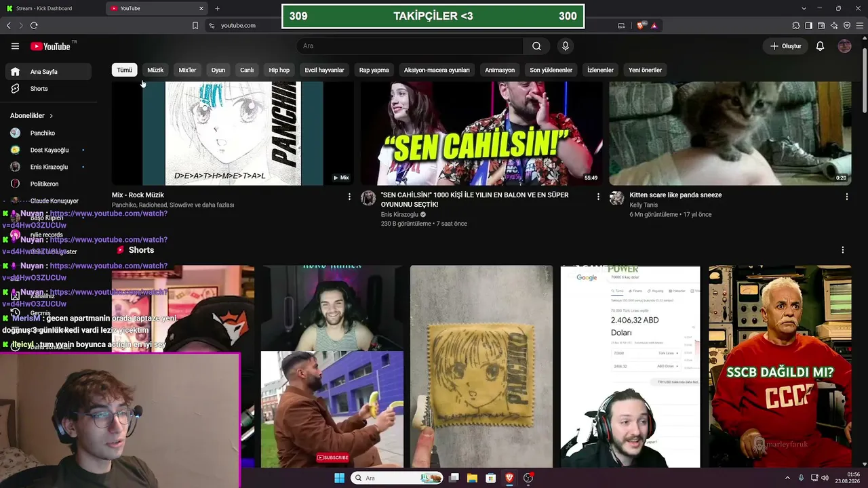Open the Brave Shields lion icon

tap(641, 26)
